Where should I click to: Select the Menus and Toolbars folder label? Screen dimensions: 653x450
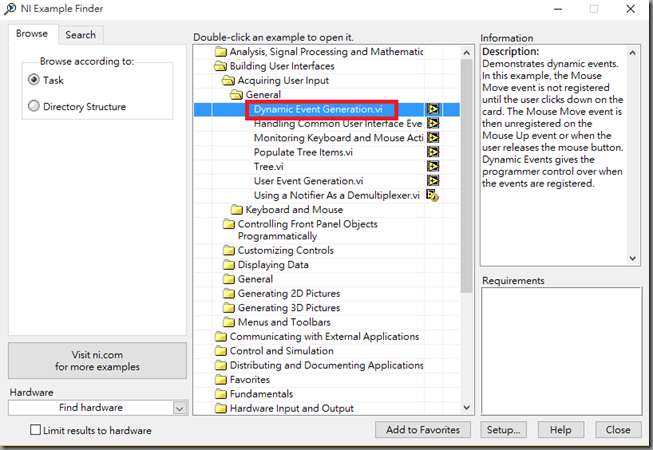284,322
